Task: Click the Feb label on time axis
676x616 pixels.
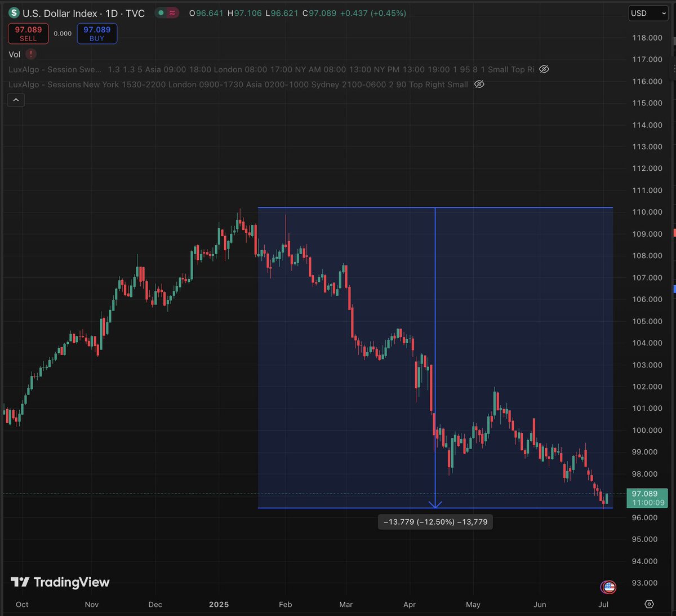Action: point(286,604)
